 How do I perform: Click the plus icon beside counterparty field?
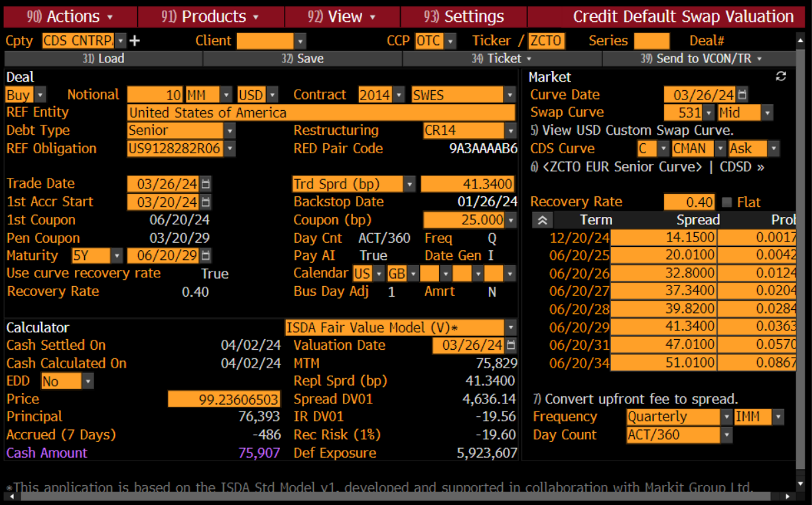click(x=135, y=41)
